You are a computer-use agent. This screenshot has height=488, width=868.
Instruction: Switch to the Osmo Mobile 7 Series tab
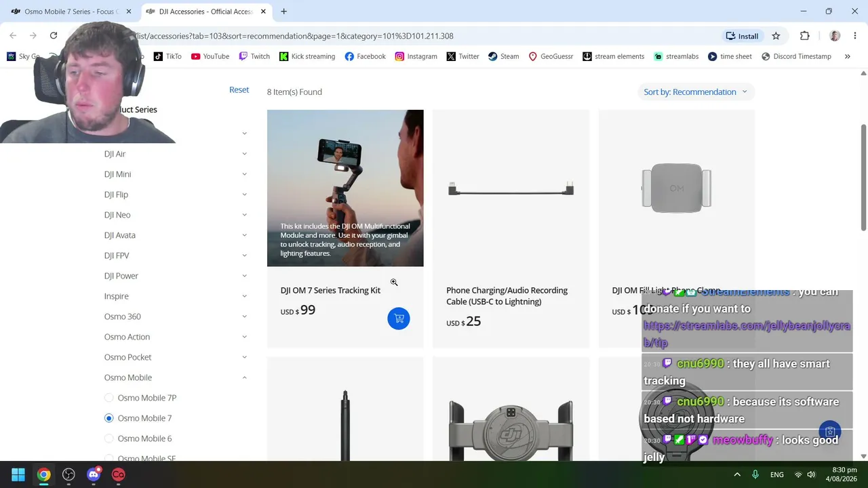click(71, 12)
